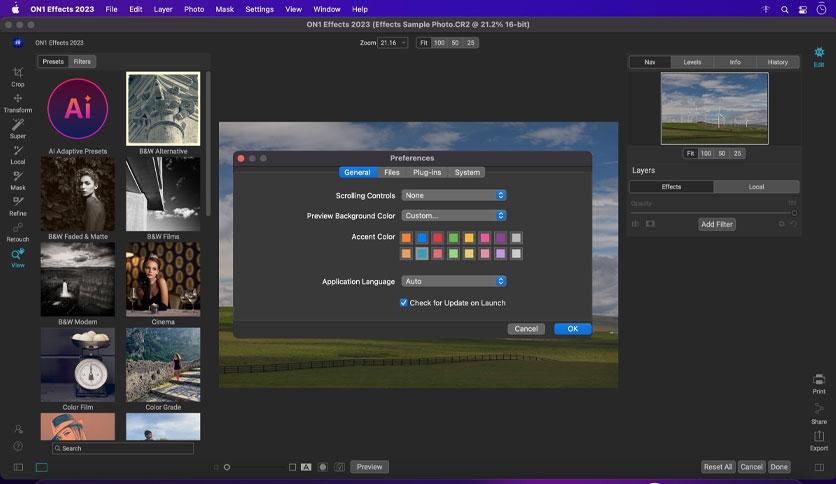Image resolution: width=836 pixels, height=484 pixels.
Task: Select the Transform tool
Action: (x=18, y=103)
